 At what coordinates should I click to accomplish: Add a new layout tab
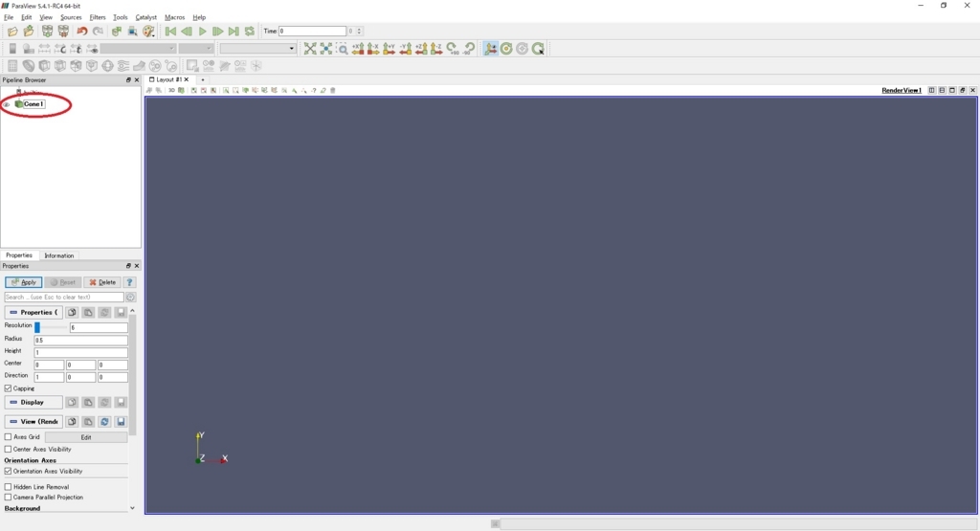(x=203, y=80)
